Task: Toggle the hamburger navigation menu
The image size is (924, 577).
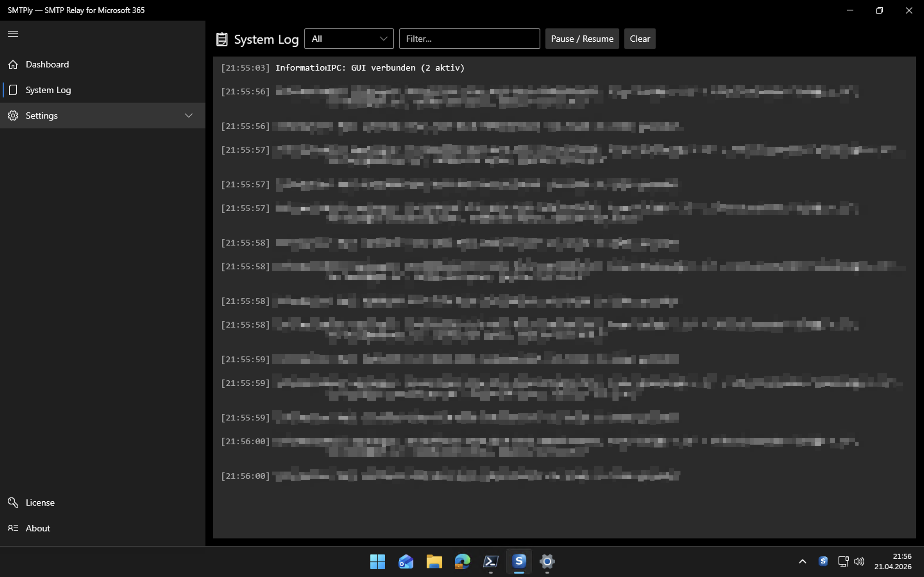Action: [x=13, y=34]
